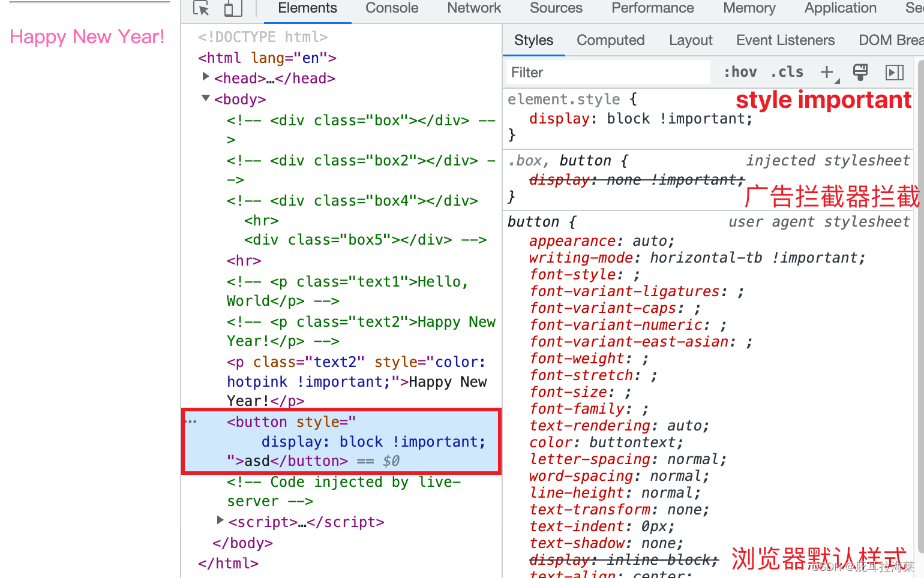Select the Layout sub-tab
Image resolution: width=924 pixels, height=578 pixels.
[691, 40]
